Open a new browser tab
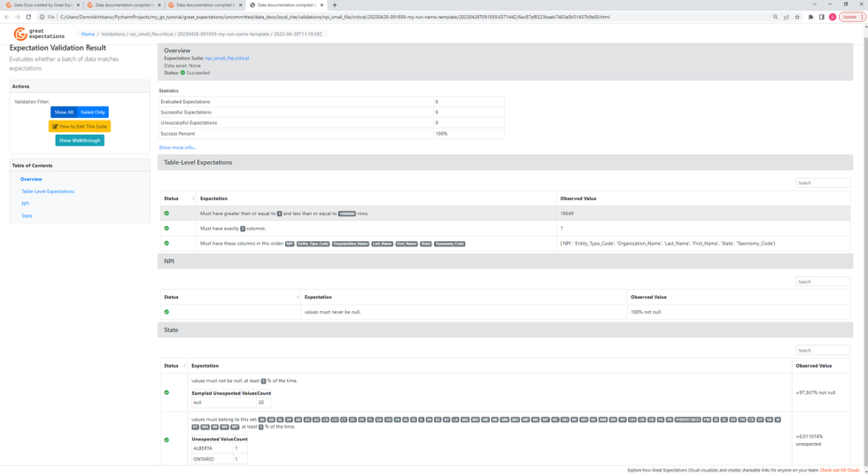 click(x=335, y=5)
